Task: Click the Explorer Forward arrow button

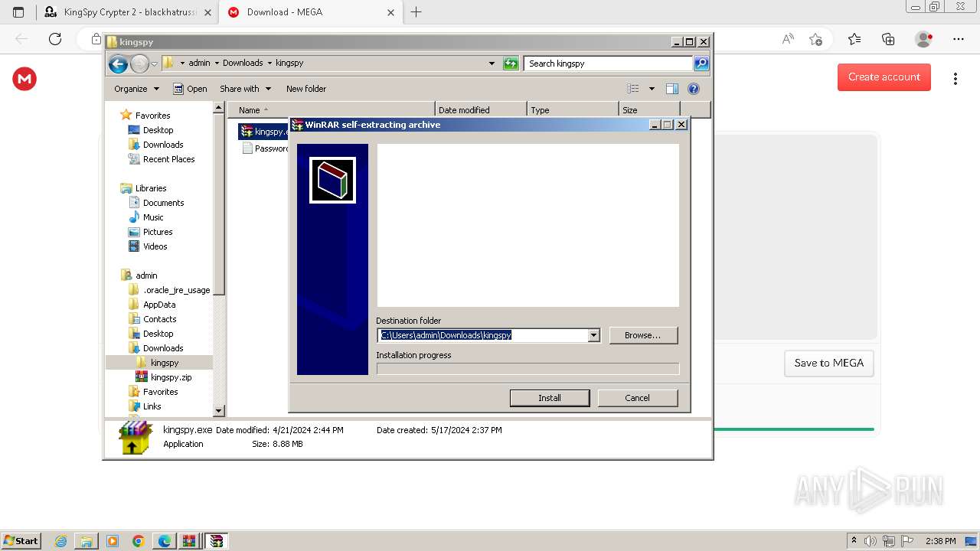Action: coord(139,64)
